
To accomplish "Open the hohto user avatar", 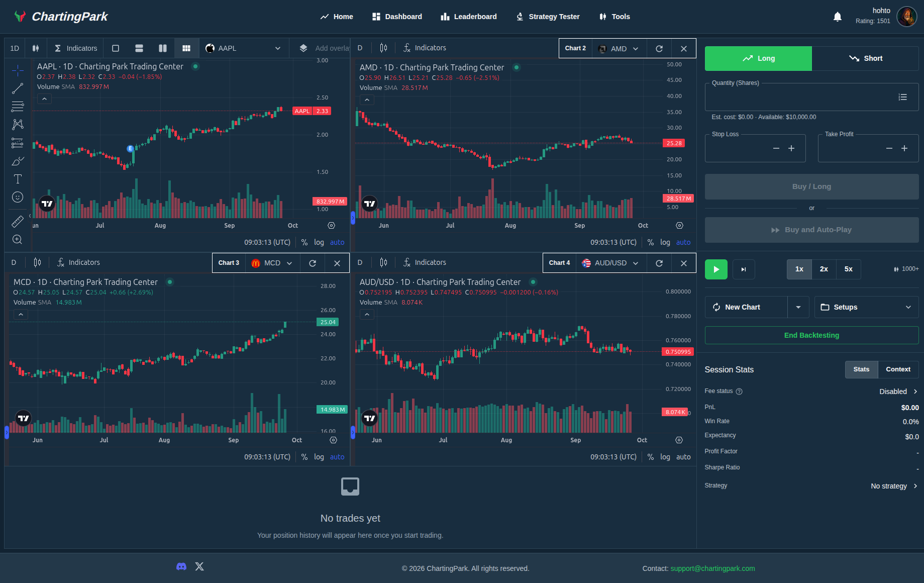I will tap(907, 17).
